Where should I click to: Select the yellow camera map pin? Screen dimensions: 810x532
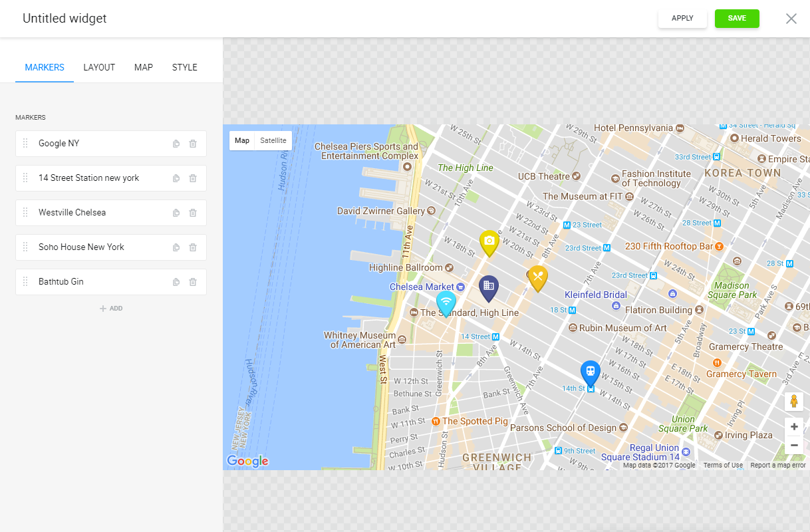coord(489,243)
